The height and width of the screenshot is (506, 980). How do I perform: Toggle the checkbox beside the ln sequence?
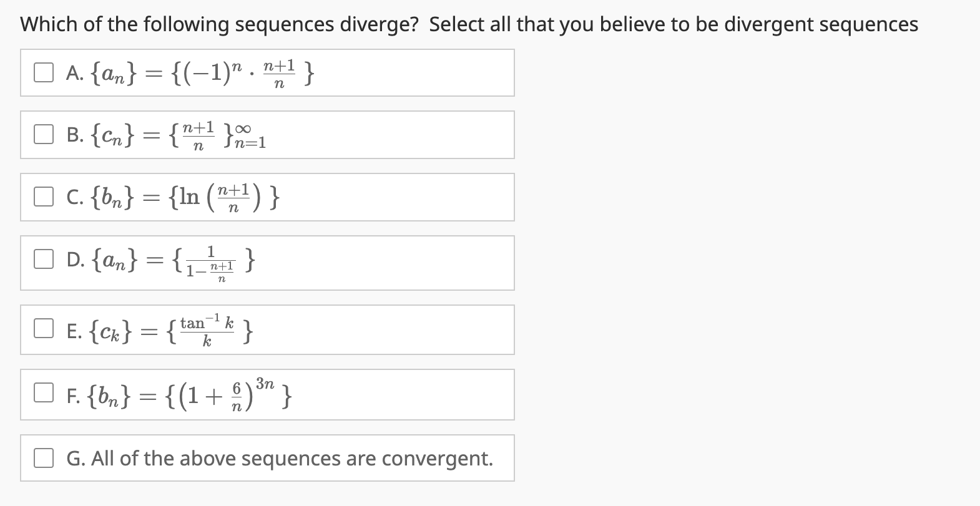[43, 197]
